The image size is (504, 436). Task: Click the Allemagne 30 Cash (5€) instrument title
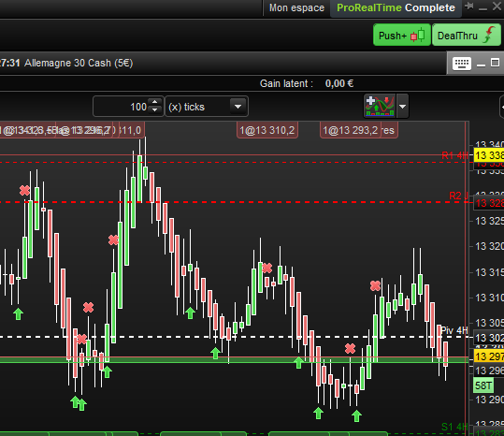click(x=79, y=63)
